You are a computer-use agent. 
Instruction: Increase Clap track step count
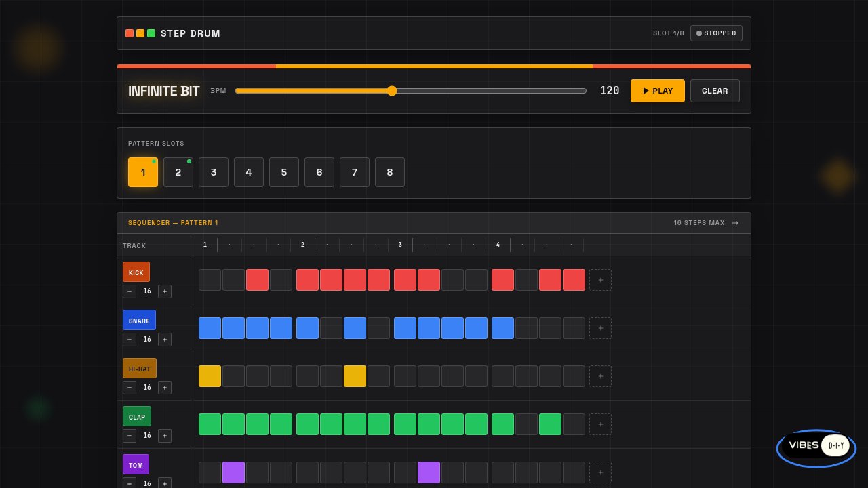click(165, 436)
